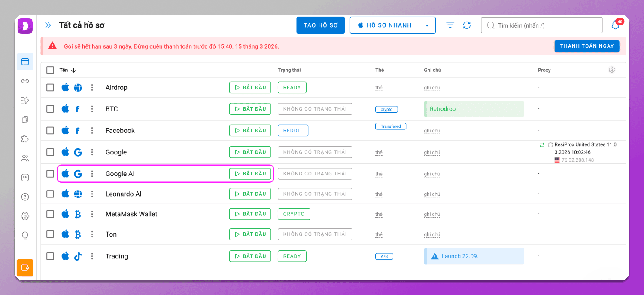Viewport: 644px width, 295px height.
Task: Open the filter icon in top bar
Action: 450,25
